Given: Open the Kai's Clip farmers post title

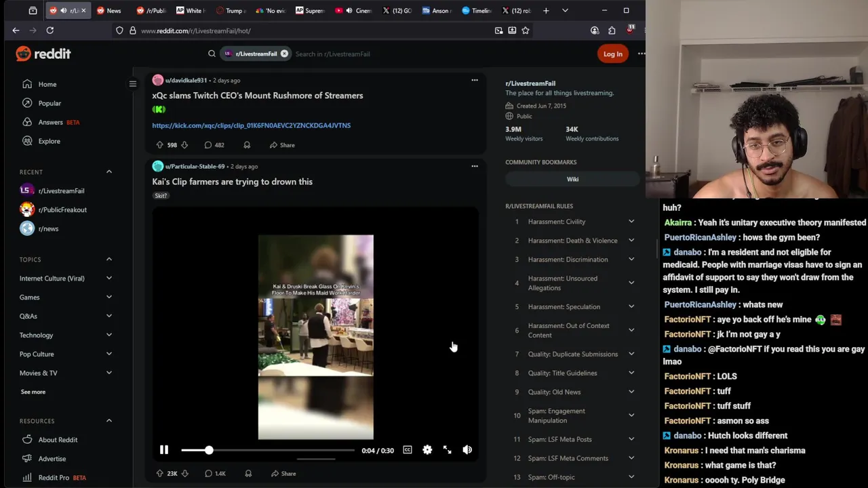Looking at the screenshot, I should [x=232, y=182].
